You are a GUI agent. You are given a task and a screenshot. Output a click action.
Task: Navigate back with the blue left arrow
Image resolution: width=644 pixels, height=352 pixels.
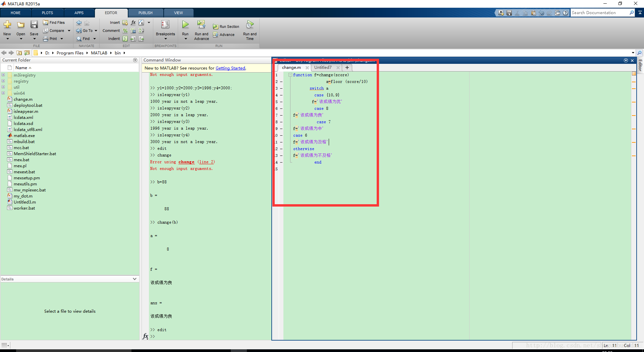pos(79,23)
